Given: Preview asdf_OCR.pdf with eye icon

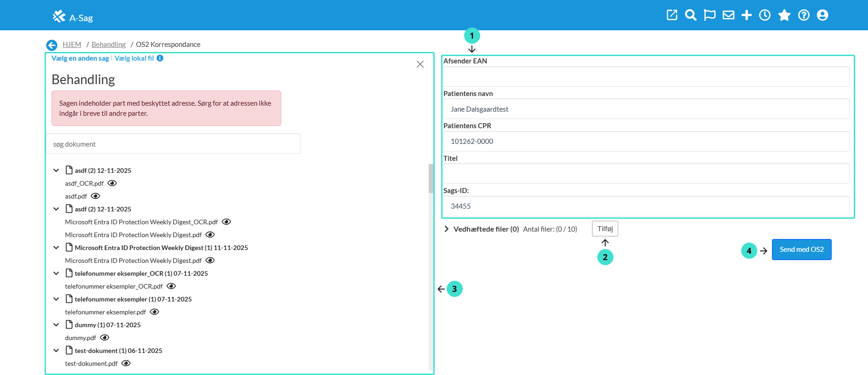Looking at the screenshot, I should (112, 183).
